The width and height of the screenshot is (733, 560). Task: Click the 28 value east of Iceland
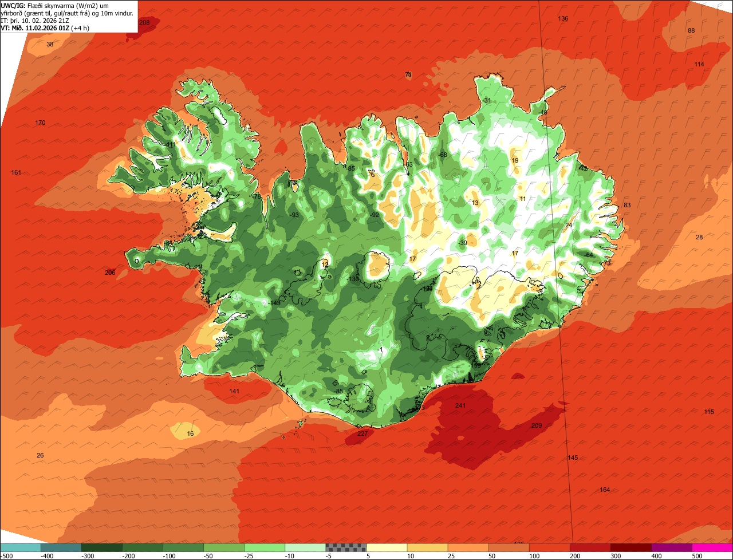699,237
